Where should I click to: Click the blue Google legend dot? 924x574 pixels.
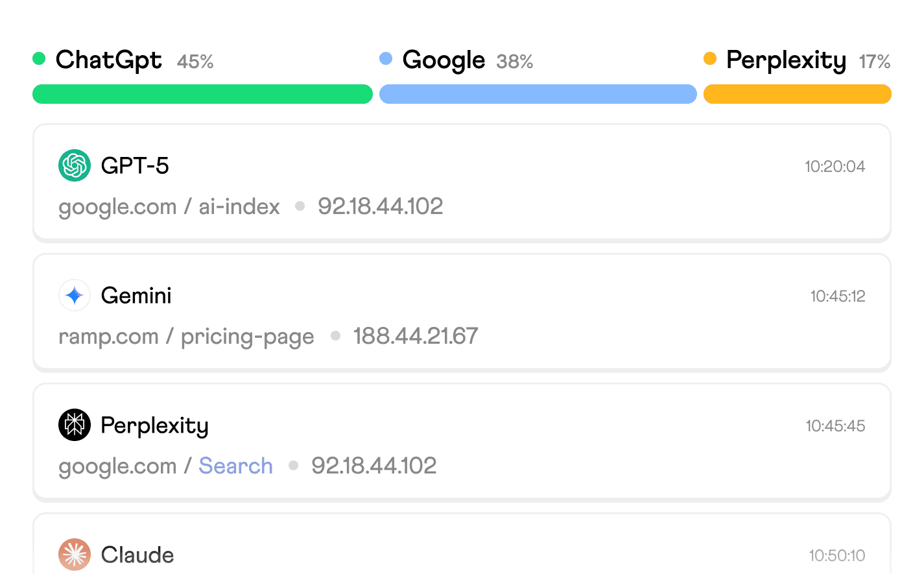point(386,58)
